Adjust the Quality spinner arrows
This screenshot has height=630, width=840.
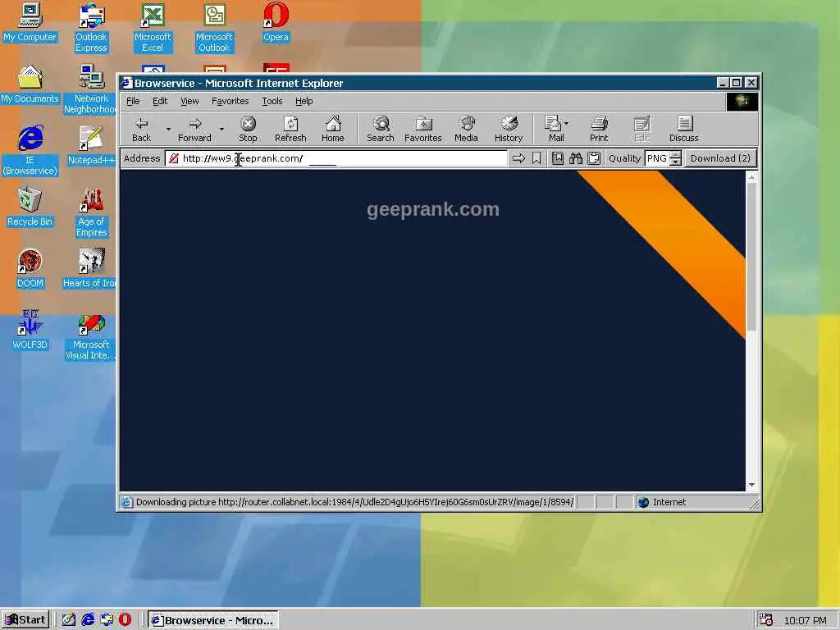click(x=676, y=158)
